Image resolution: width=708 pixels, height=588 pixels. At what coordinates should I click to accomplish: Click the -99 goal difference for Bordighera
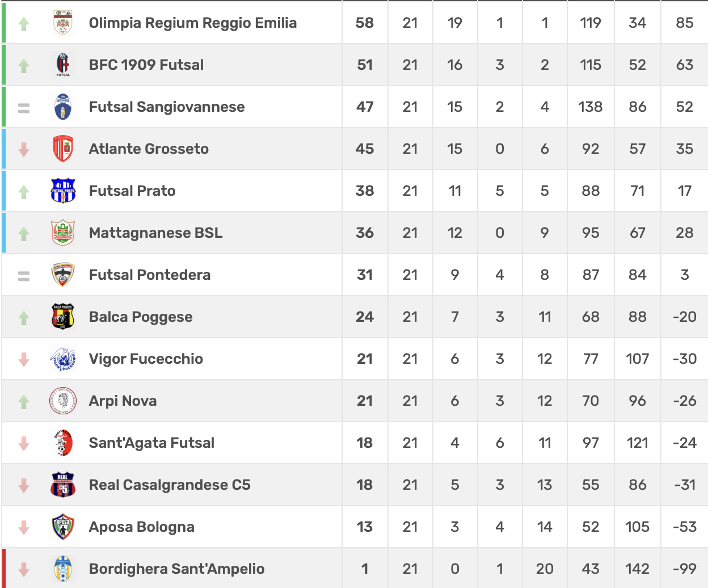[x=684, y=569]
